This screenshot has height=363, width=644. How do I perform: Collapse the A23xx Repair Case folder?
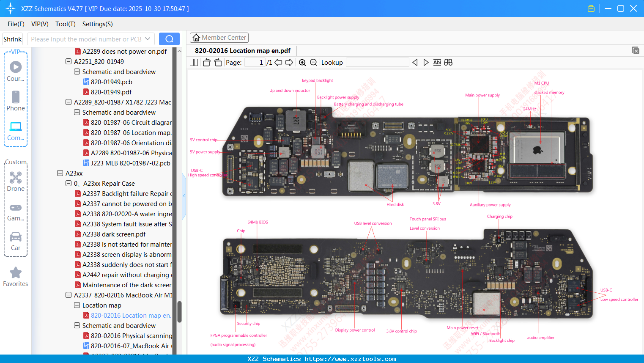(x=69, y=183)
